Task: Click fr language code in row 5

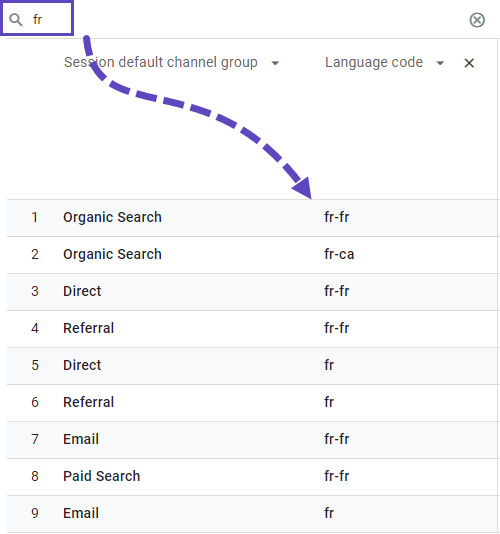Action: (329, 365)
